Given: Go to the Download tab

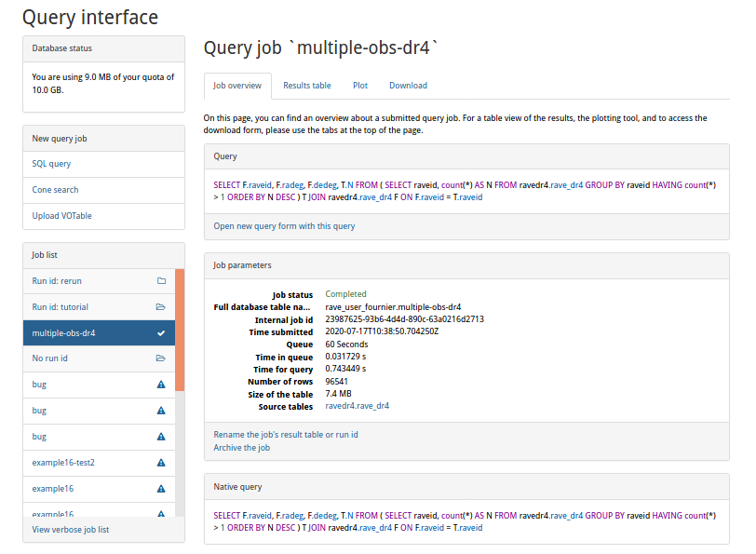Looking at the screenshot, I should tap(408, 86).
